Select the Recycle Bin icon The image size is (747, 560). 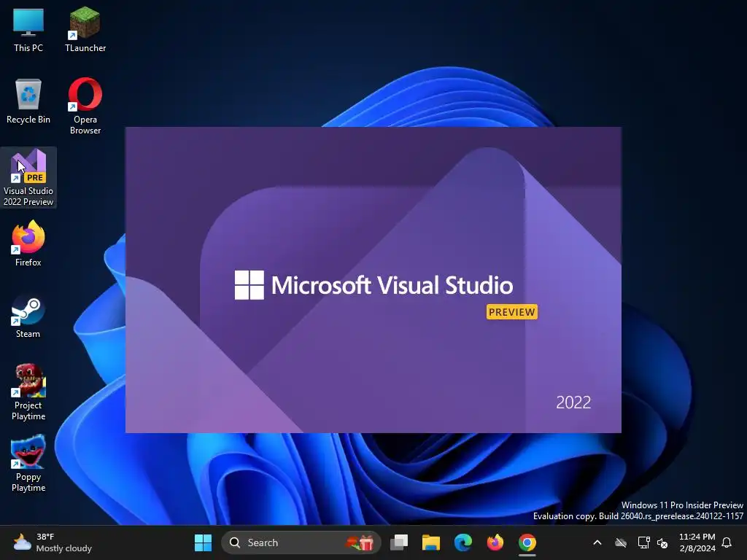[x=28, y=101]
